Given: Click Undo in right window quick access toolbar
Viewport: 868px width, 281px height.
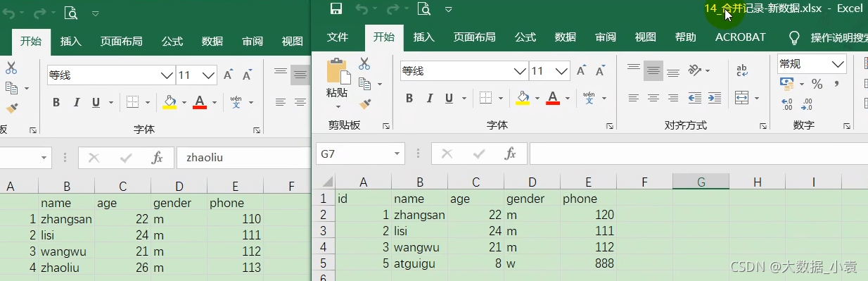Looking at the screenshot, I should tap(362, 10).
